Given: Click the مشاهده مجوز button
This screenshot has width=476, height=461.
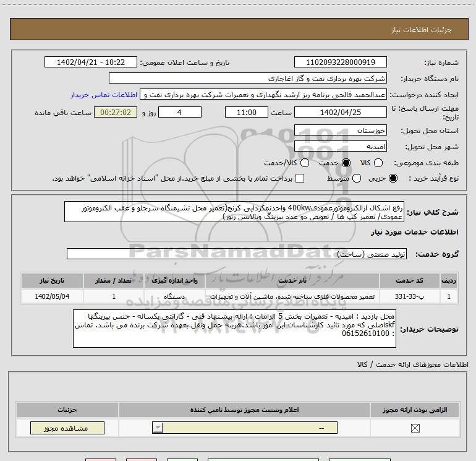Looking at the screenshot, I should (67, 428).
